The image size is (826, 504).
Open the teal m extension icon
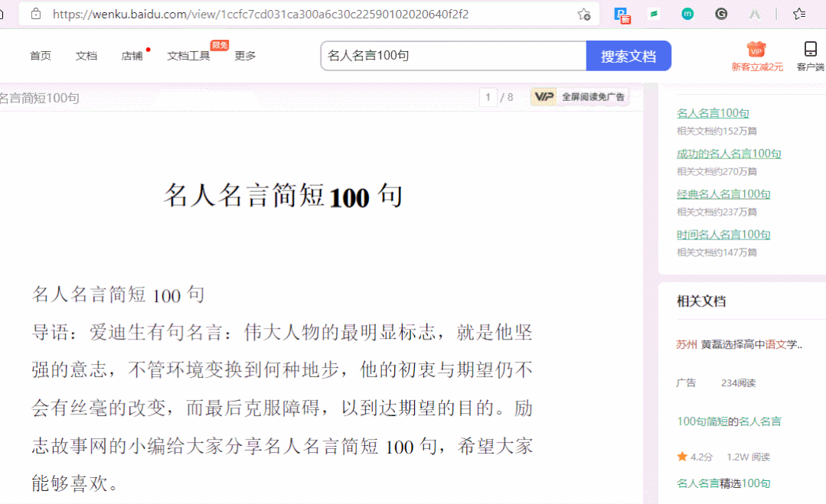[x=687, y=15]
